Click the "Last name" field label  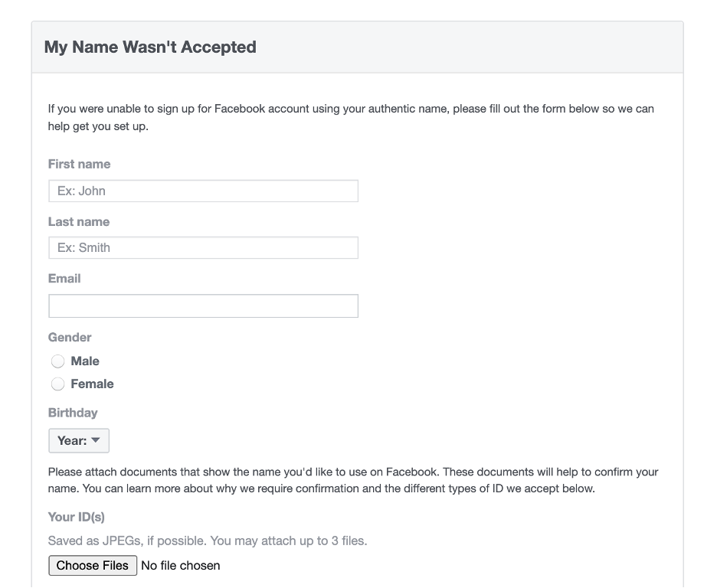click(79, 221)
